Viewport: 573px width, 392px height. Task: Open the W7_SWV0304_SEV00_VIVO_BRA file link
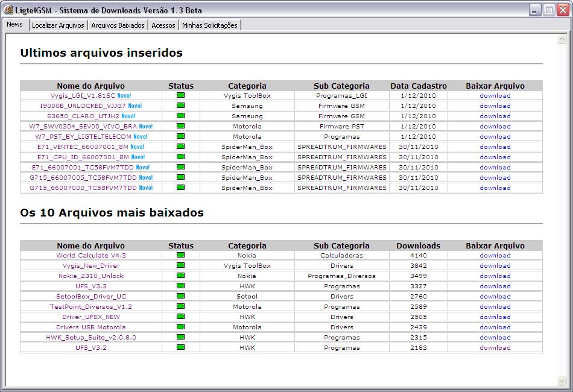point(83,127)
